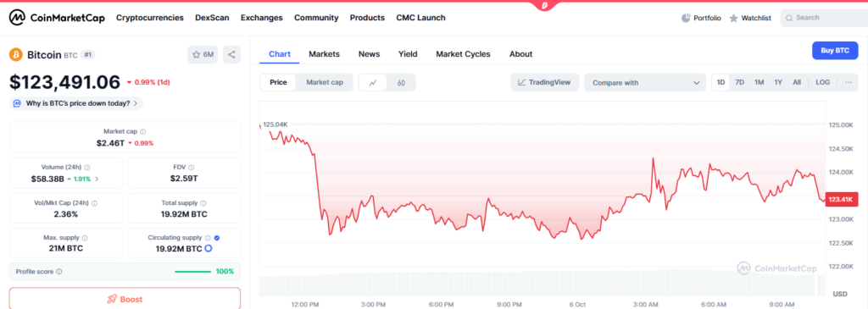Click the Bitcoin orange coin icon
This screenshot has width=868, height=309.
pyautogui.click(x=16, y=55)
